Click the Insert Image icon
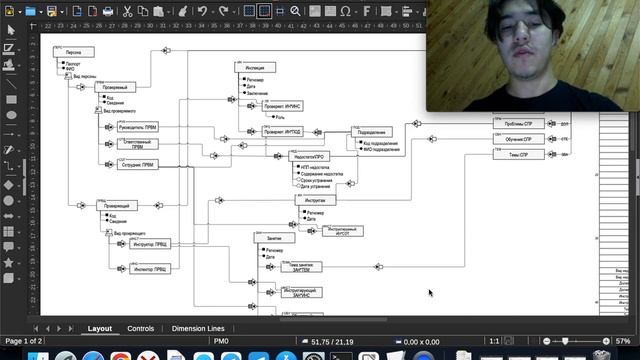This screenshot has width=640, height=360. click(x=315, y=11)
